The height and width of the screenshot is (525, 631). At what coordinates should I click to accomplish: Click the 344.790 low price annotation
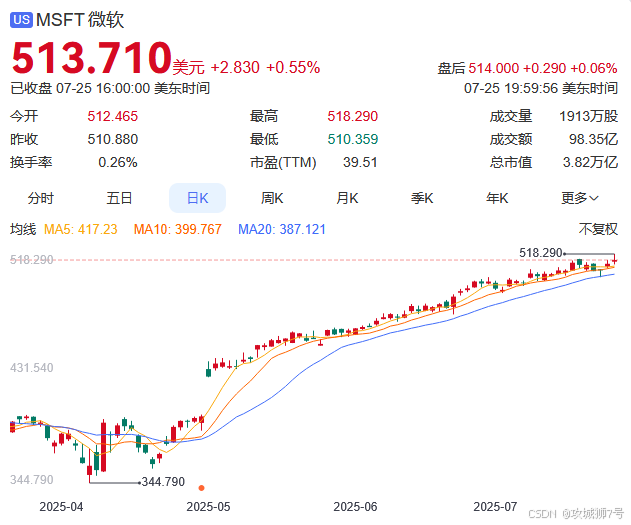point(163,482)
